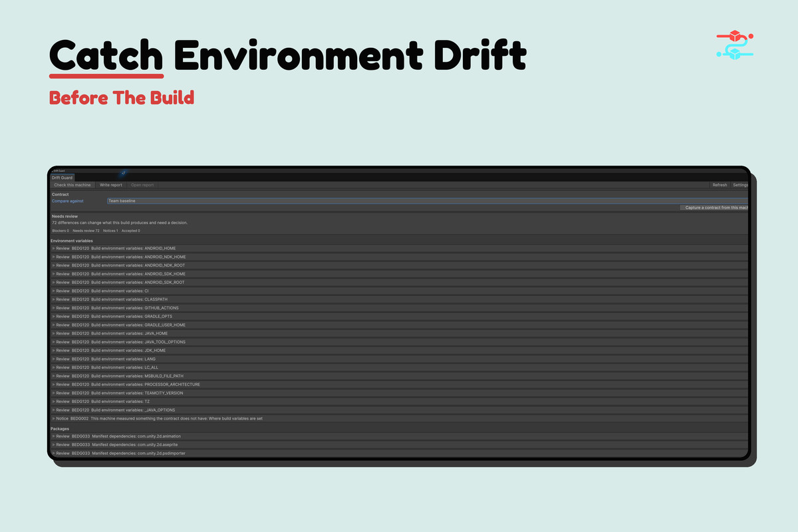Screen dimensions: 798x532
Task: Expand the JAVA_TOOL_OPTIONS review row
Action: click(400, 342)
